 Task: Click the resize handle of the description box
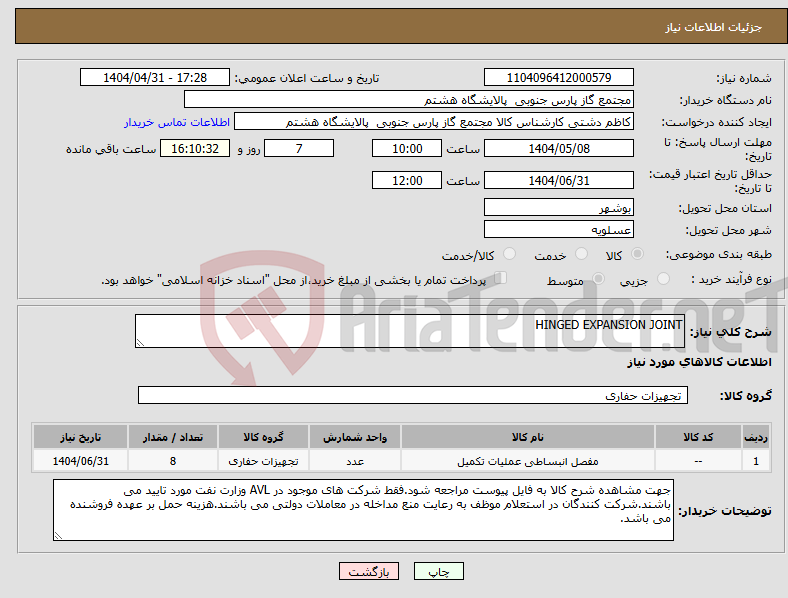click(x=140, y=343)
